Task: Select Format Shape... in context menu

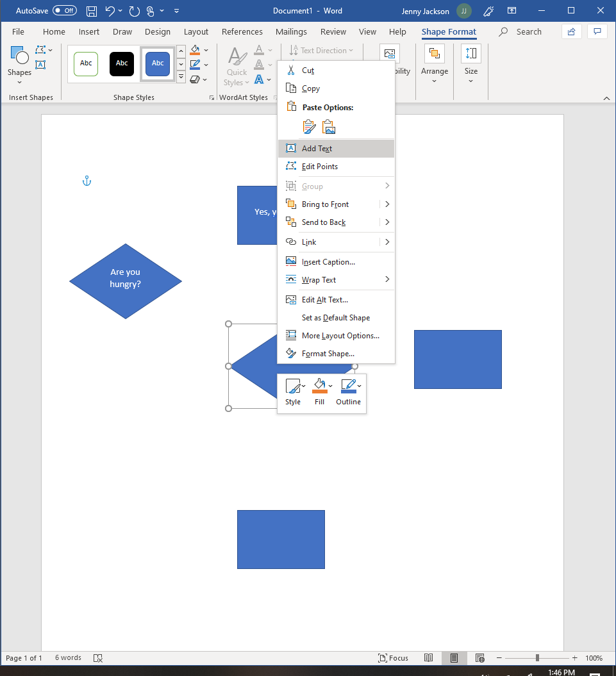Action: (x=328, y=354)
